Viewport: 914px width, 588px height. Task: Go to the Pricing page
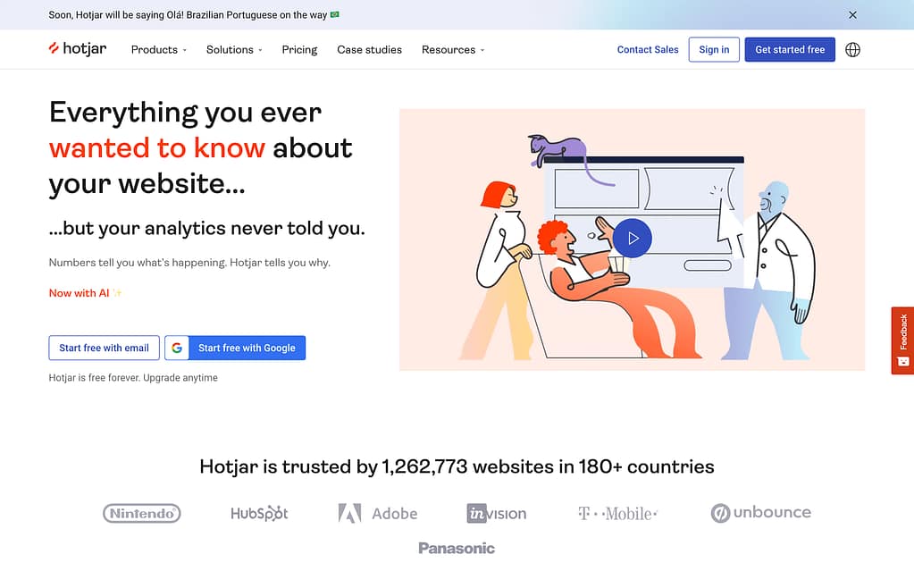[298, 49]
